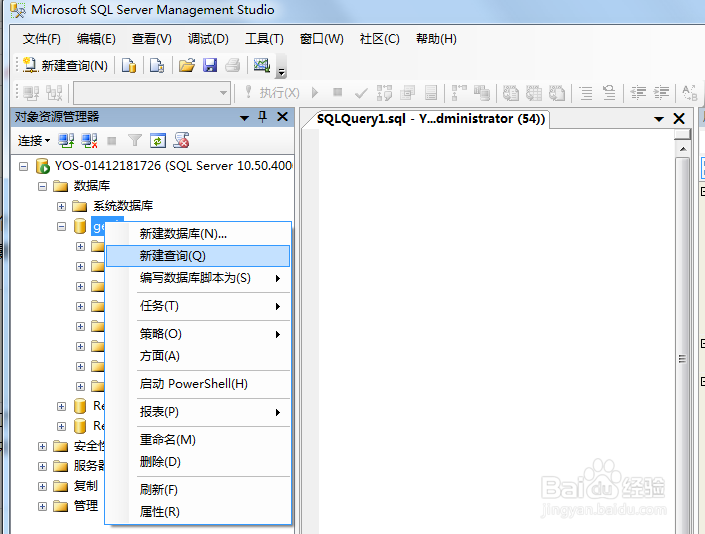The image size is (705, 534).
Task: Click Object Explorer disconnect icon
Action: 89,141
